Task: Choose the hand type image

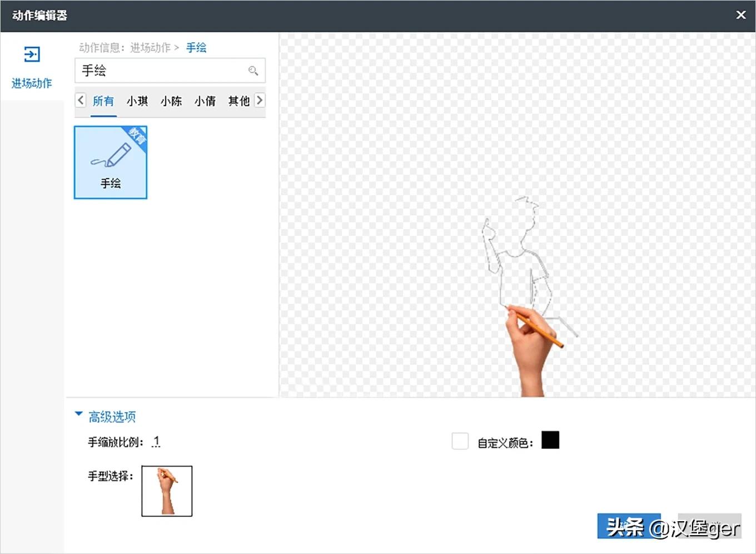Action: click(167, 491)
